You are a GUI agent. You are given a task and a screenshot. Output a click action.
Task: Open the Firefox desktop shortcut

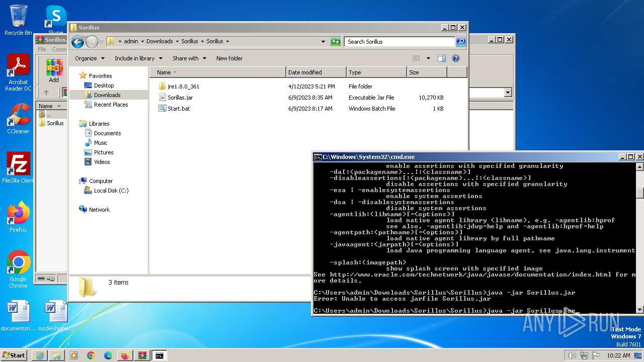(x=18, y=217)
